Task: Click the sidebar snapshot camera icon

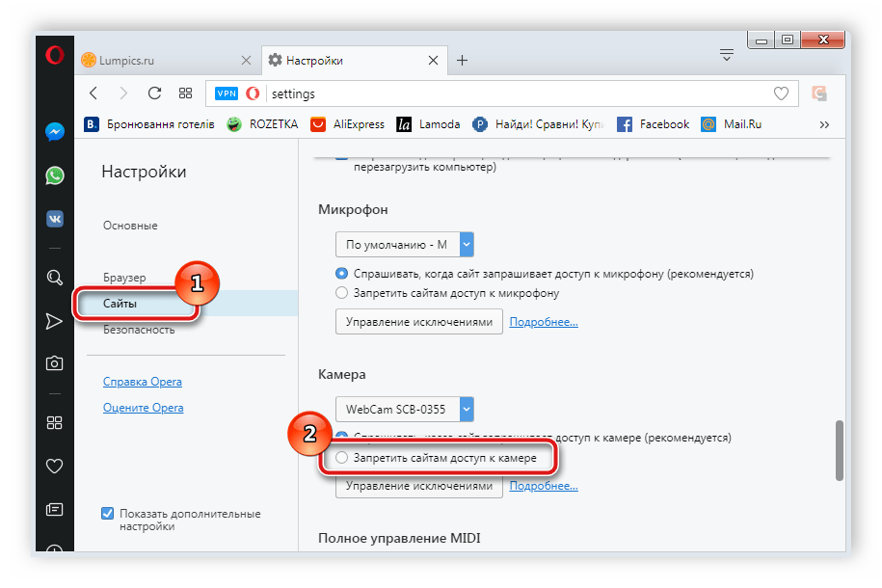Action: tap(55, 363)
